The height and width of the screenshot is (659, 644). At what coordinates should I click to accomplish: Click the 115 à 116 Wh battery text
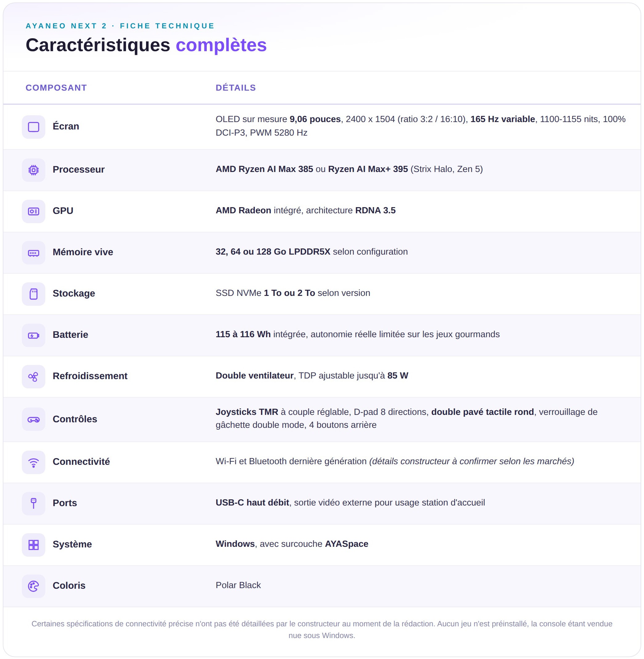tap(243, 334)
